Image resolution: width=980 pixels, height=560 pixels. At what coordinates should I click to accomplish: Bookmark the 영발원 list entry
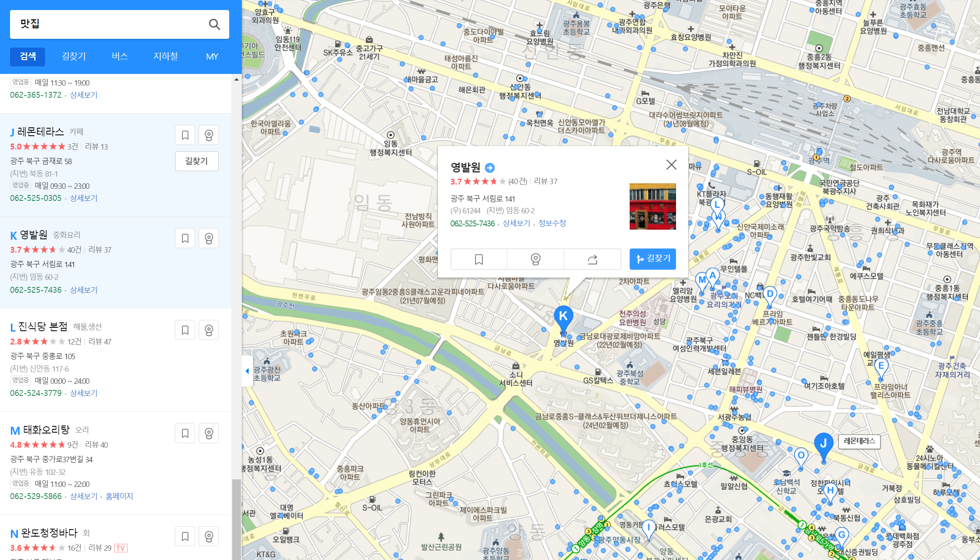[185, 238]
